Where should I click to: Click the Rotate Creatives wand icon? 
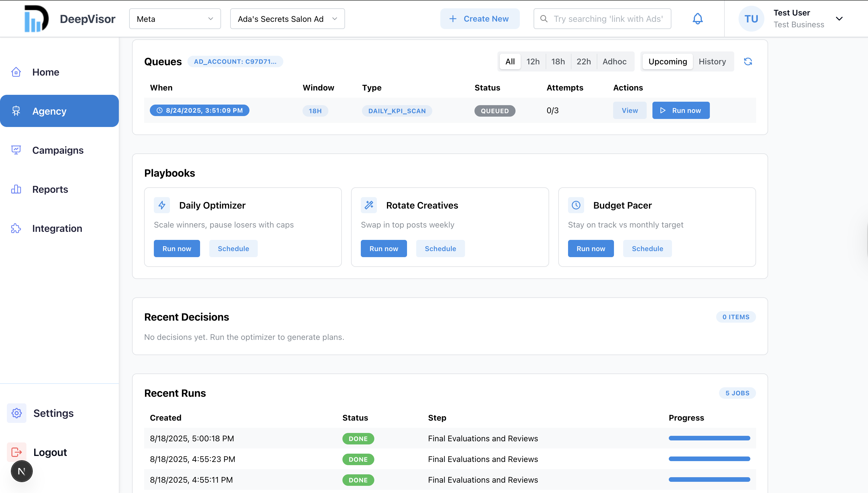coord(369,205)
